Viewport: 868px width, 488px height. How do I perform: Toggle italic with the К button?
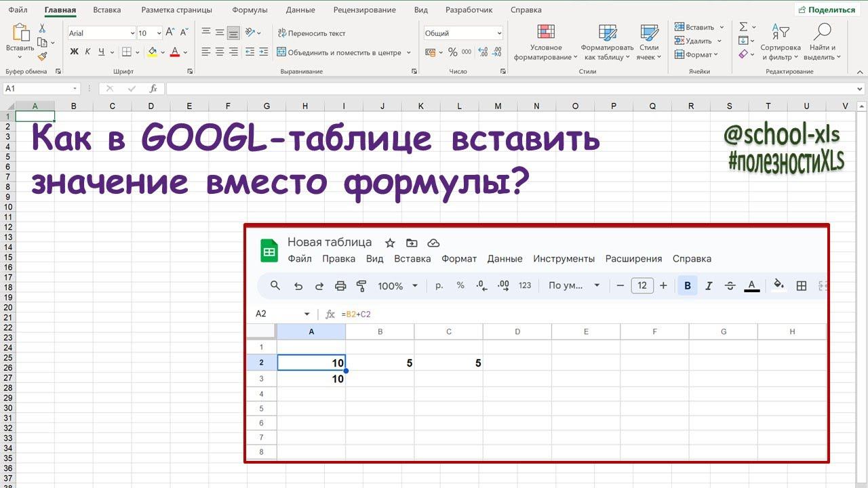pos(88,52)
